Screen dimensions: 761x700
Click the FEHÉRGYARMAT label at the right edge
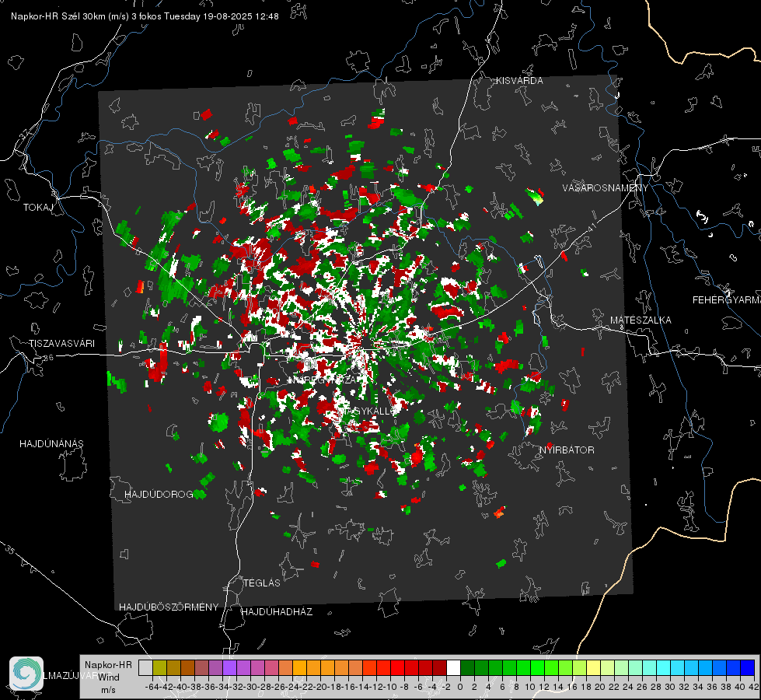click(727, 300)
